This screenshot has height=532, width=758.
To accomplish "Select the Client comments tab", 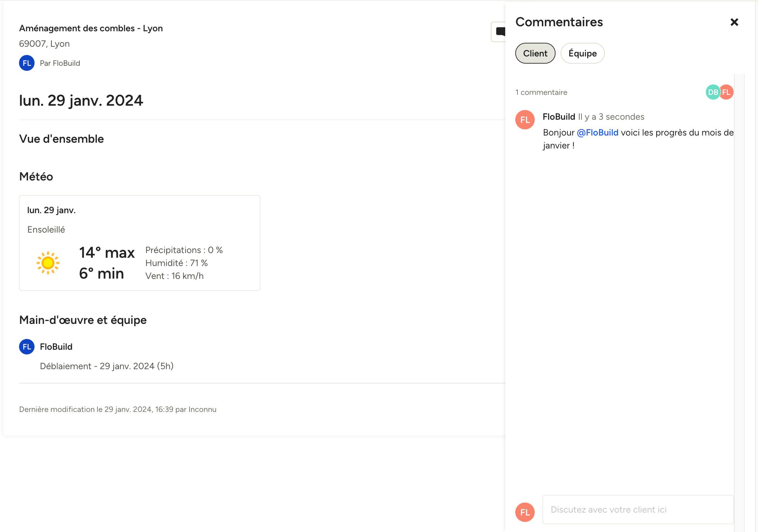I will (x=535, y=53).
